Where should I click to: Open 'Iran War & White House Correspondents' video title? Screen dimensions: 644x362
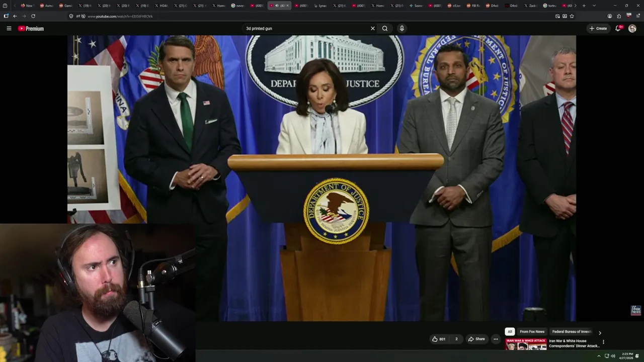(574, 343)
